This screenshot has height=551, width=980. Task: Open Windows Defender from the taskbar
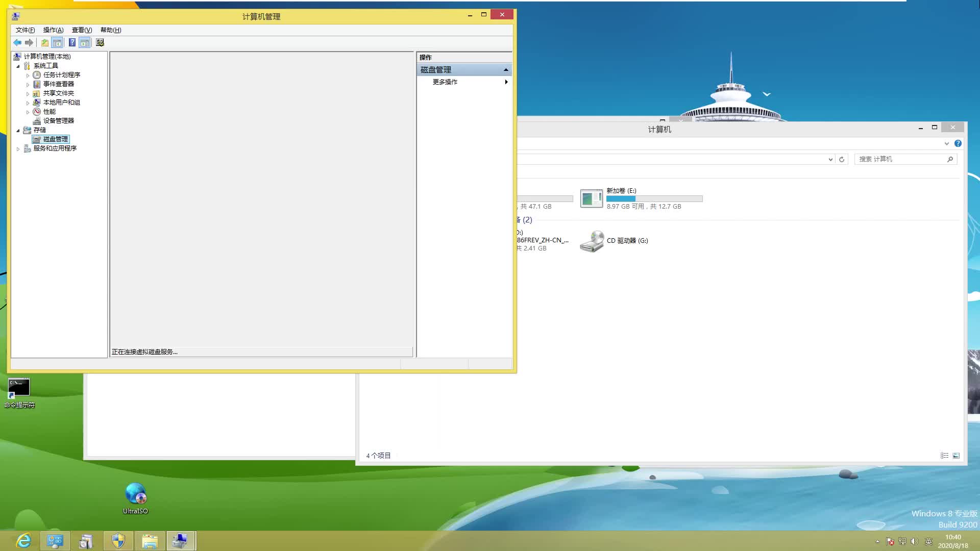[118, 540]
